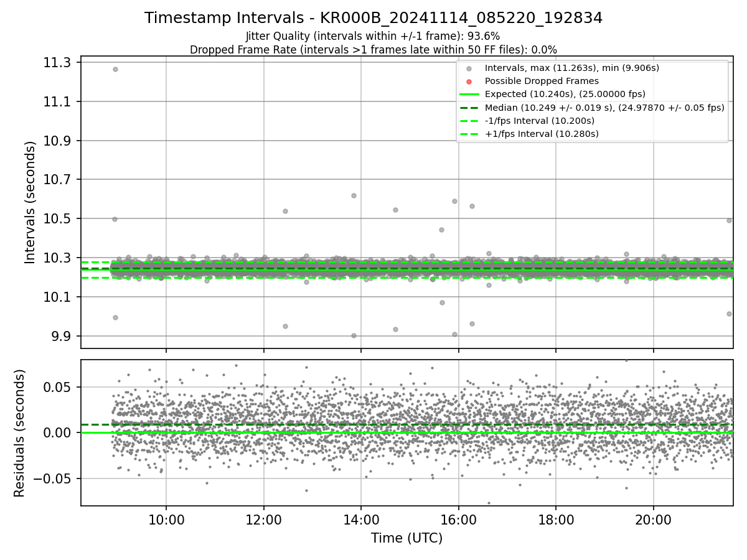Click the 11.3 tick label on the y-axis
Screen dimensions: 747x560
coord(57,62)
